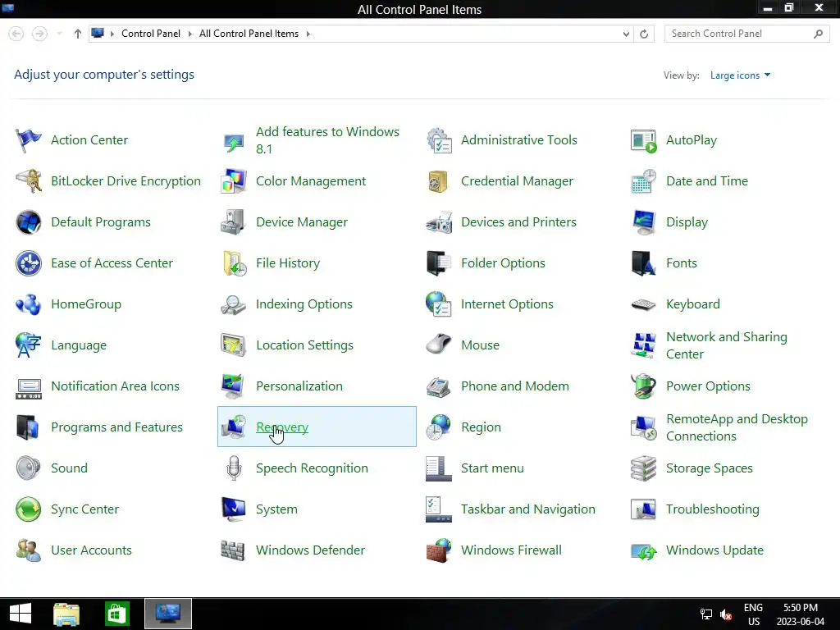Viewport: 840px width, 630px height.
Task: Click the Up arrow navigation button
Action: coord(78,34)
